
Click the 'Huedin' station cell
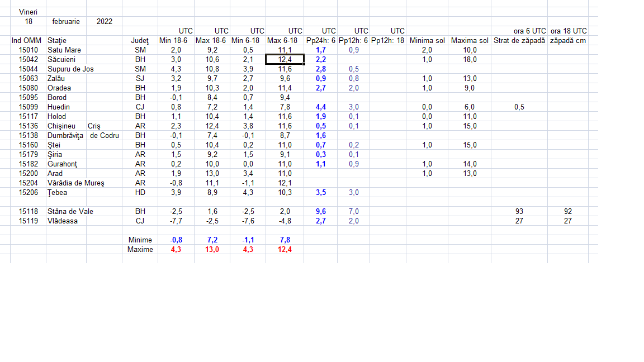coord(59,107)
